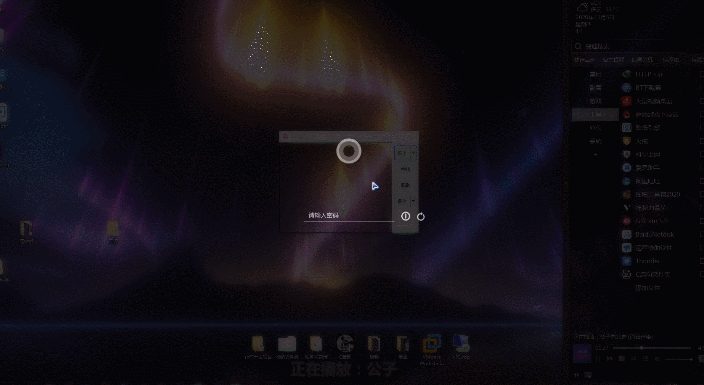704x385 pixels.
Task: Click the song progress slider in the player
Action: (x=652, y=348)
